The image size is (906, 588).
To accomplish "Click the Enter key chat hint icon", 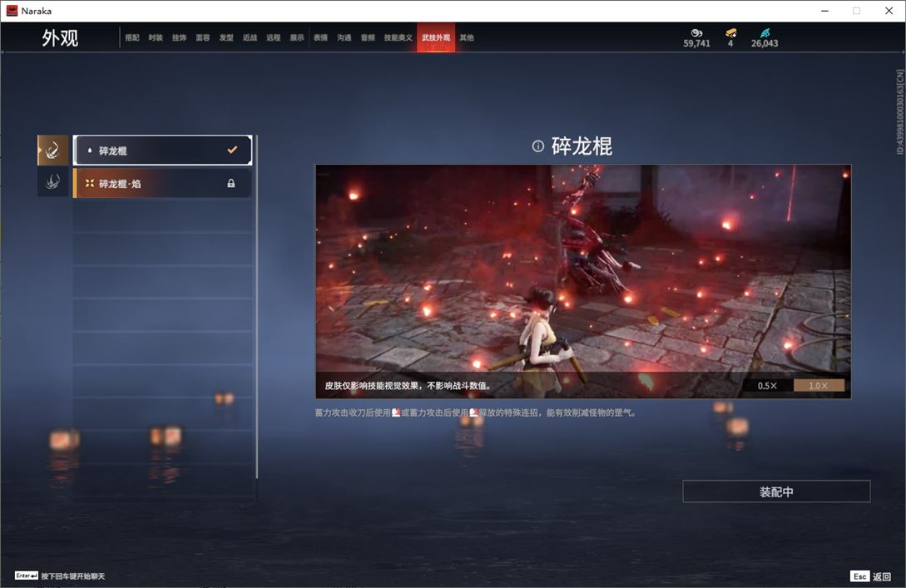I will 27,576.
